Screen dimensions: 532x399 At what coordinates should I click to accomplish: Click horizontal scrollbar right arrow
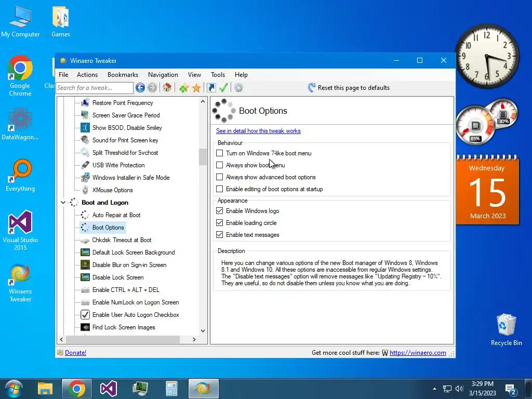coord(194,339)
